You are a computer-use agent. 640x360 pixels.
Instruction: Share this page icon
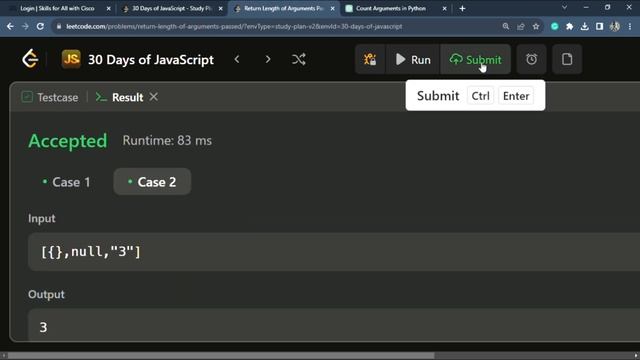[x=521, y=26]
